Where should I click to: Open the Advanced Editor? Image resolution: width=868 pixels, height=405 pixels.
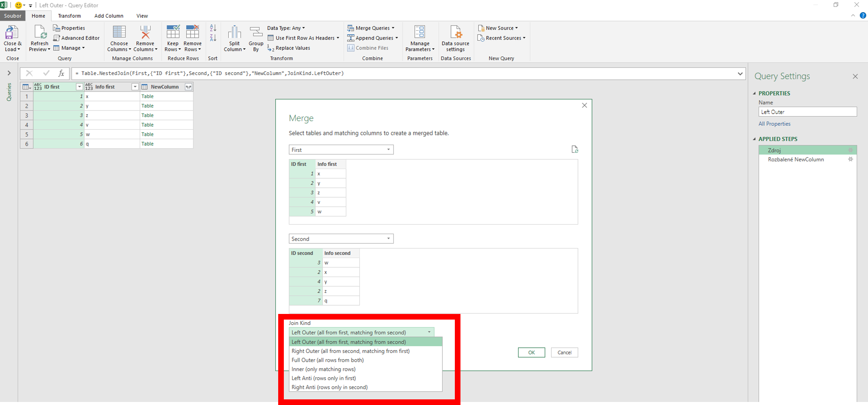pyautogui.click(x=76, y=38)
